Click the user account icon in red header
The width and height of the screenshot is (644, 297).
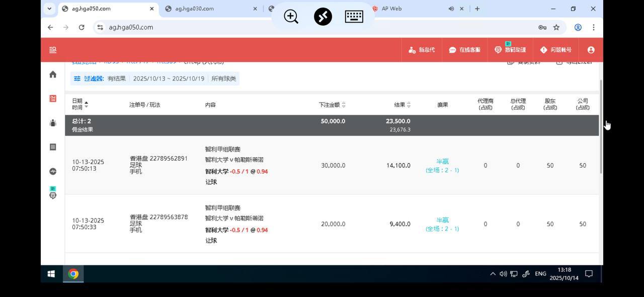tap(591, 50)
